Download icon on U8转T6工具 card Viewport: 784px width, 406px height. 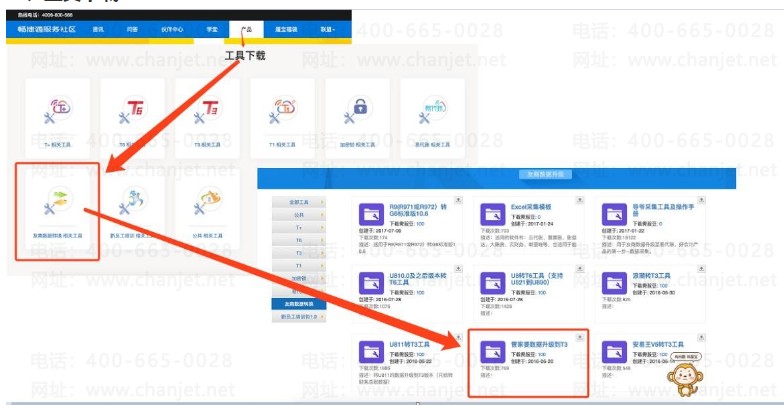(579, 268)
